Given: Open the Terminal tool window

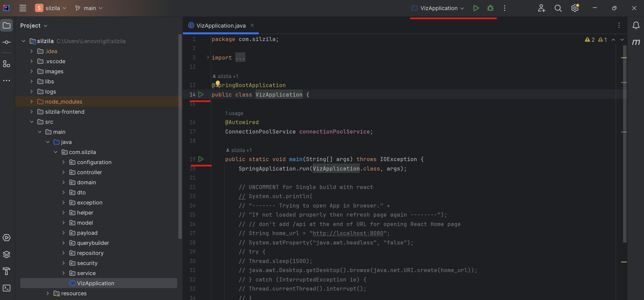Looking at the screenshot, I should pyautogui.click(x=7, y=288).
